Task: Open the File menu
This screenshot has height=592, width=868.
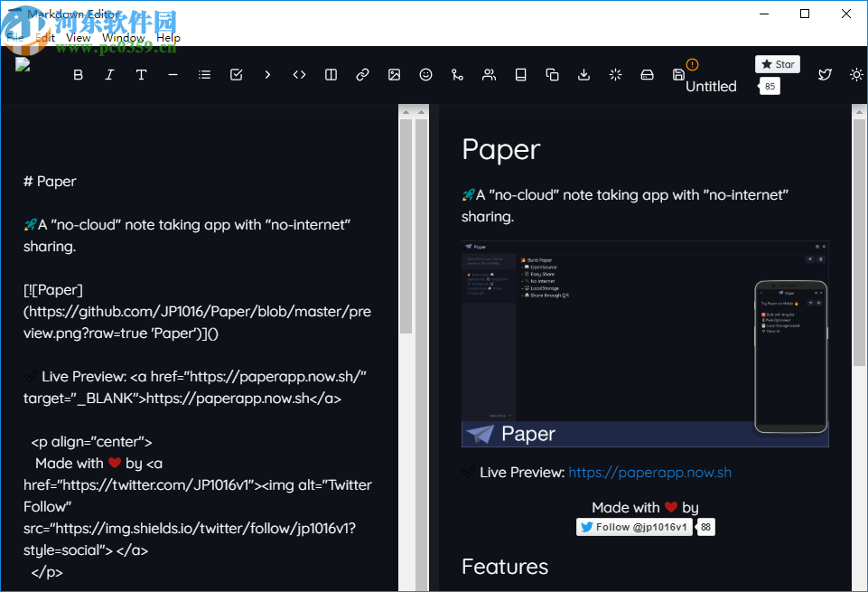Action: tap(15, 37)
